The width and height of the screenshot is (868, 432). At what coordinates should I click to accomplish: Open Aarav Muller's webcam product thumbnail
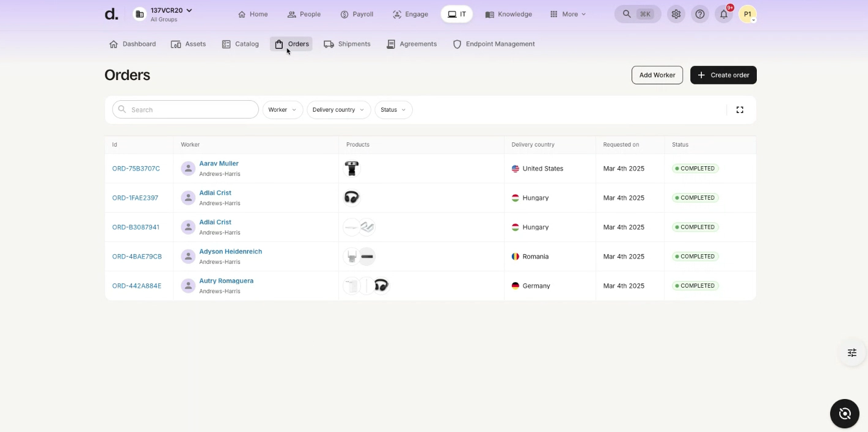[x=351, y=169]
